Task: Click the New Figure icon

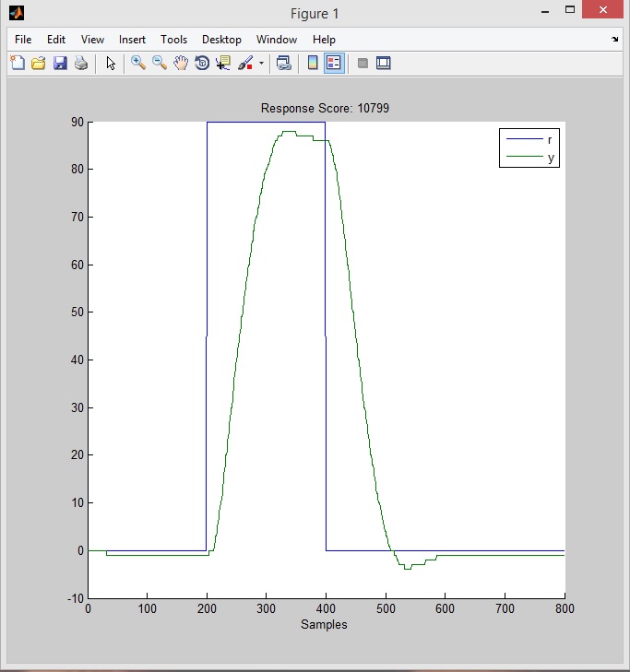Action: click(x=18, y=64)
